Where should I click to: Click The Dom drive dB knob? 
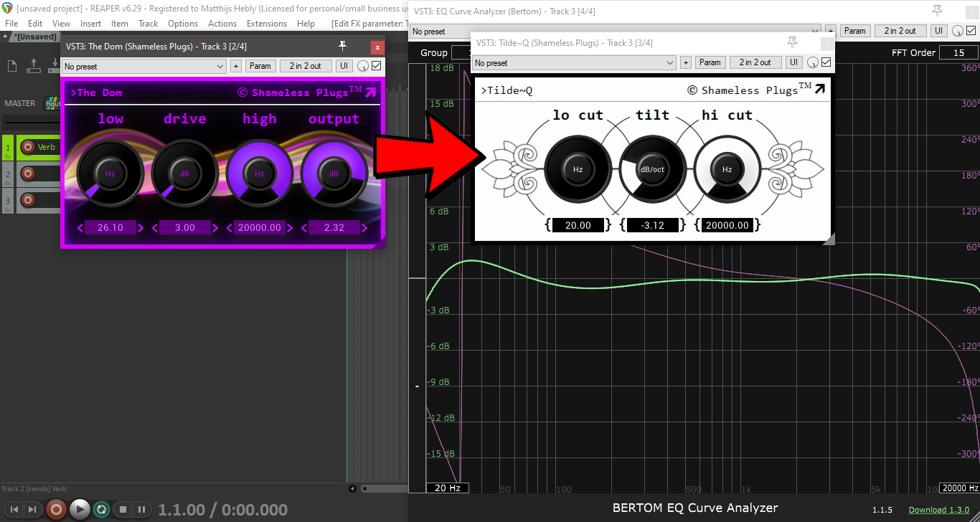(x=185, y=173)
